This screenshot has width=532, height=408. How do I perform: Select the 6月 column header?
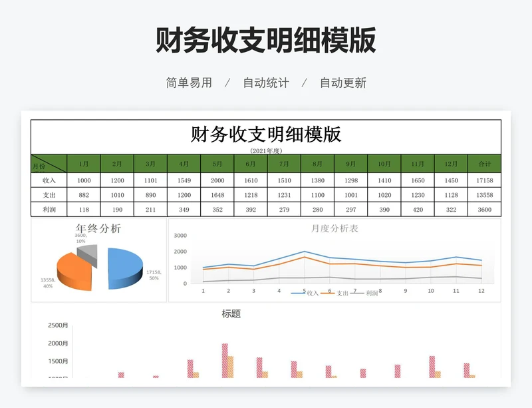click(x=251, y=164)
